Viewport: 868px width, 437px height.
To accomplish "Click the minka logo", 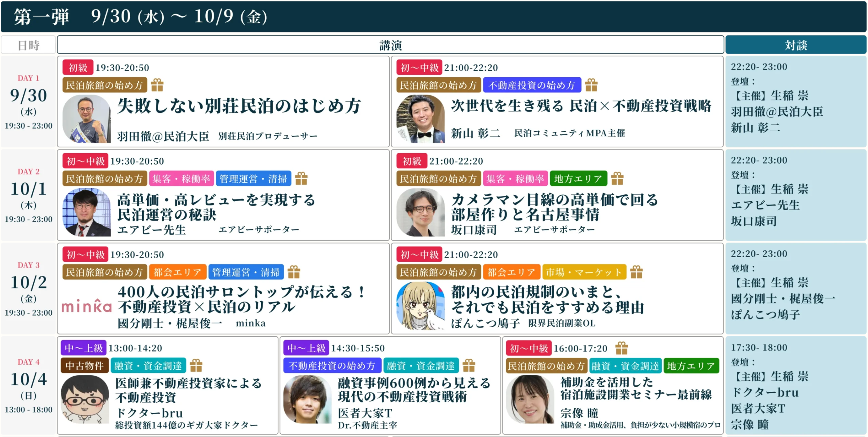I will point(87,306).
